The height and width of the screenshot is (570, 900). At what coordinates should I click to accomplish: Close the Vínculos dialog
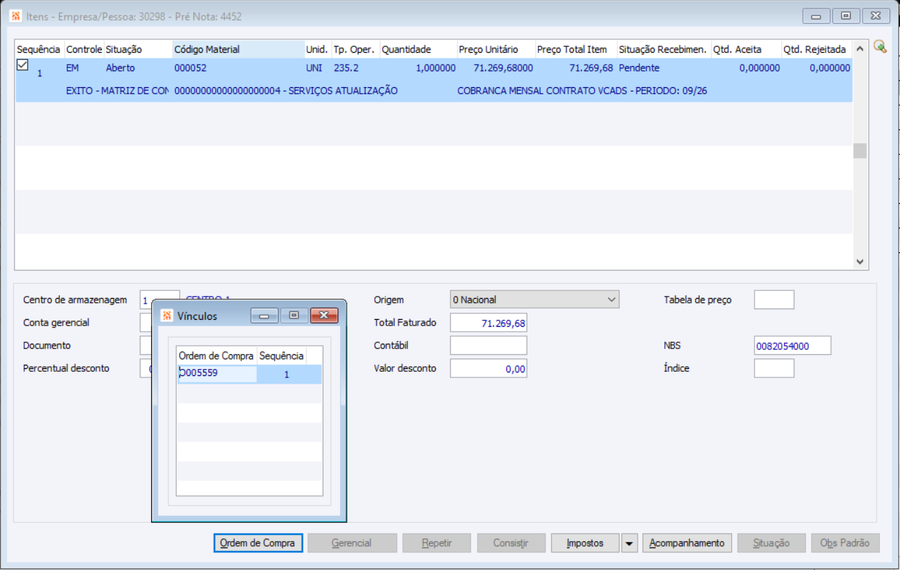coord(324,315)
